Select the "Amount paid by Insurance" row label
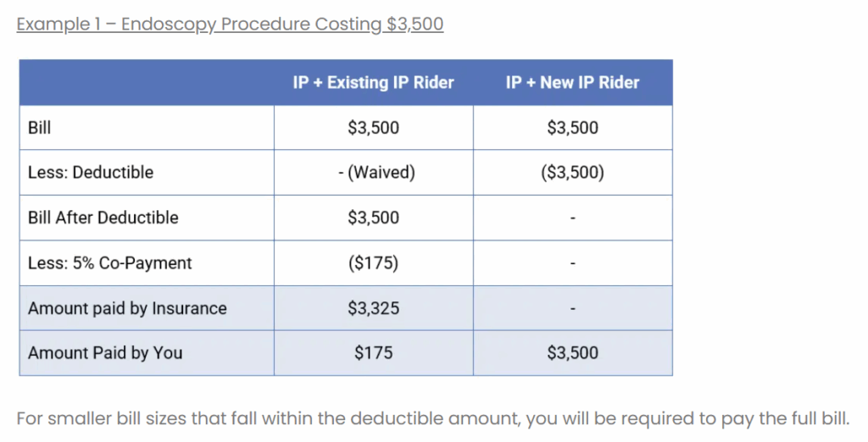Viewport: 868px width, 442px height. [x=127, y=308]
